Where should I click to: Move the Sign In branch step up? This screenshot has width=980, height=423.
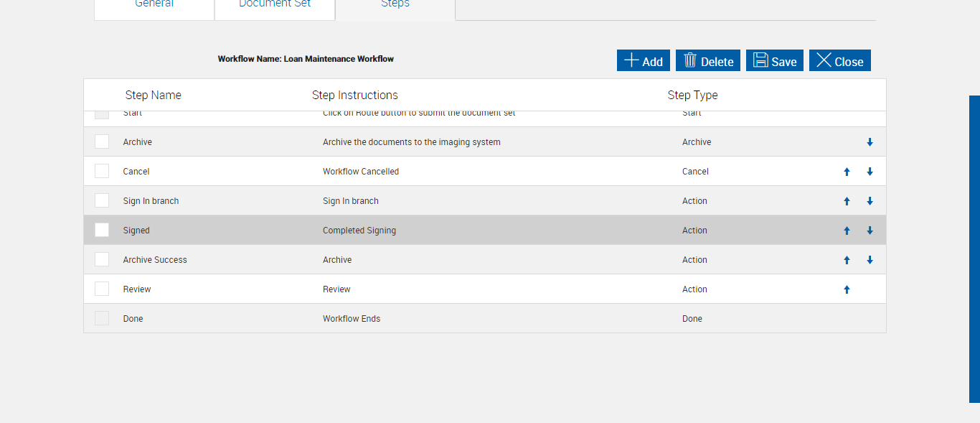847,201
